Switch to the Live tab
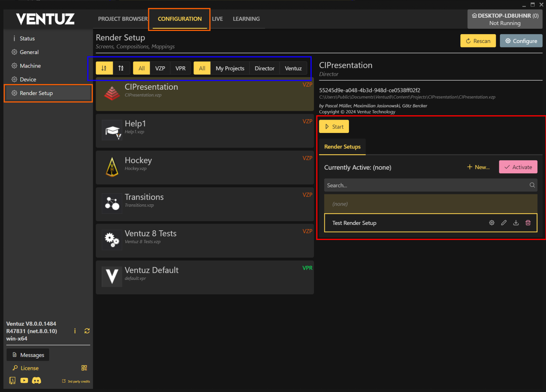 coord(217,19)
